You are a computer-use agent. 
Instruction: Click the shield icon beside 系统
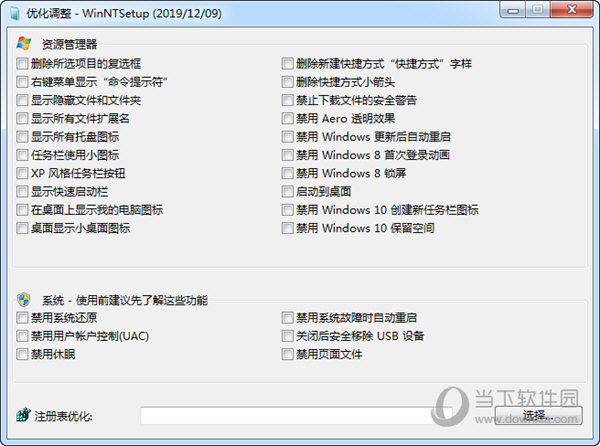pyautogui.click(x=24, y=300)
